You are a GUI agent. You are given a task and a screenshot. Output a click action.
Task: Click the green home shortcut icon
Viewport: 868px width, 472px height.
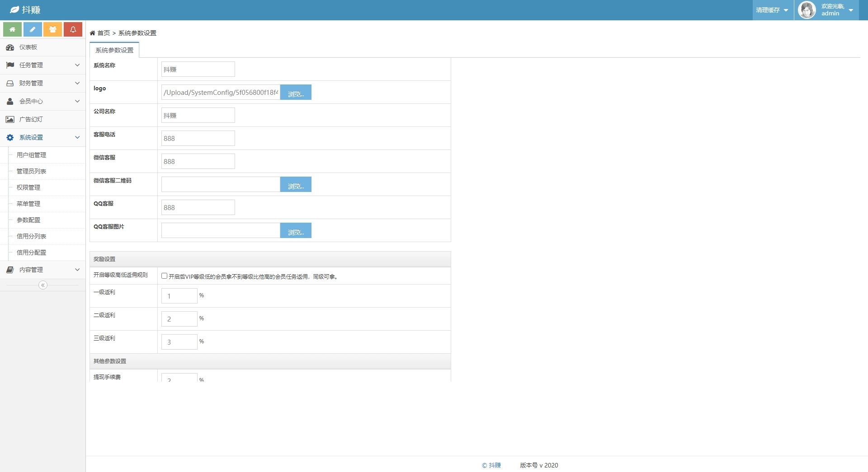point(12,29)
